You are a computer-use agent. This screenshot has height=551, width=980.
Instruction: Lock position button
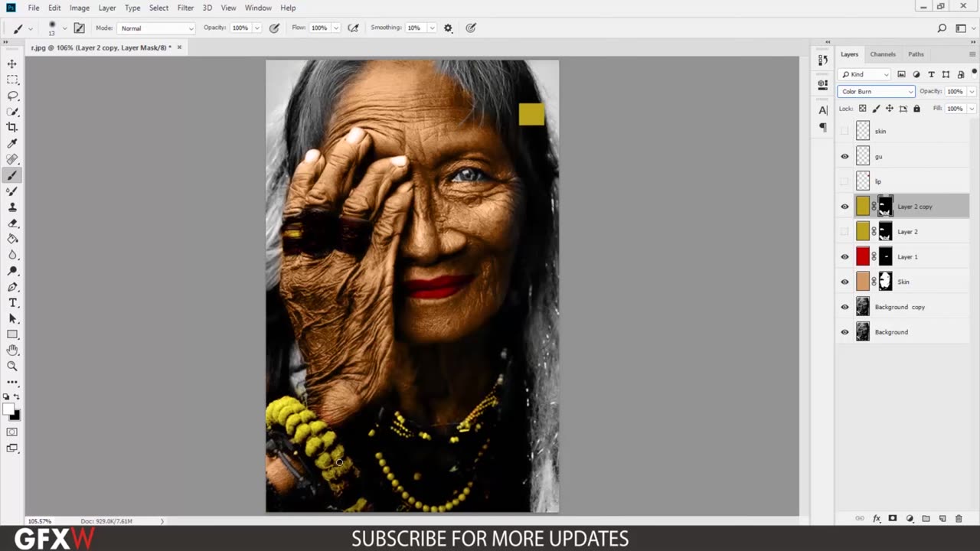click(x=890, y=109)
